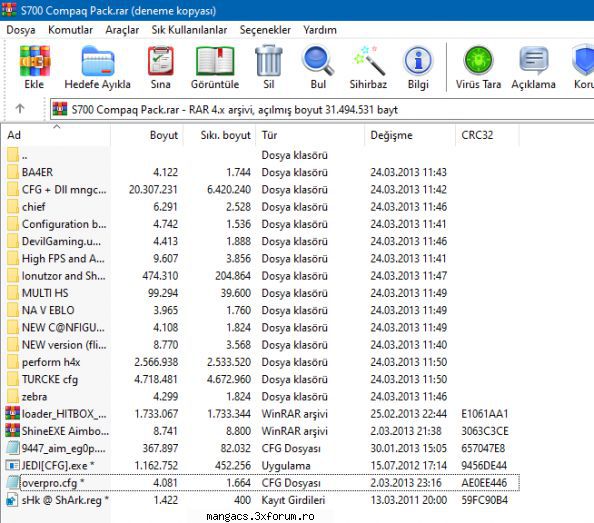
Task: Select the TURCKE cfg folder
Action: point(50,379)
